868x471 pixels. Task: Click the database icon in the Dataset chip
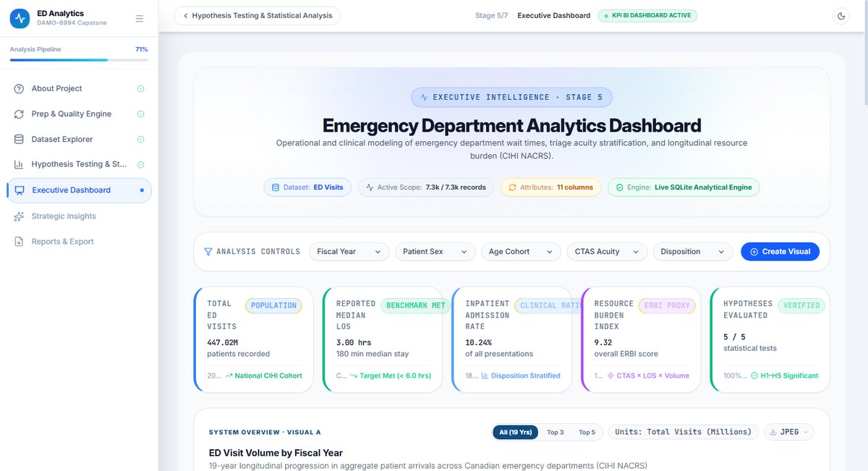(275, 187)
